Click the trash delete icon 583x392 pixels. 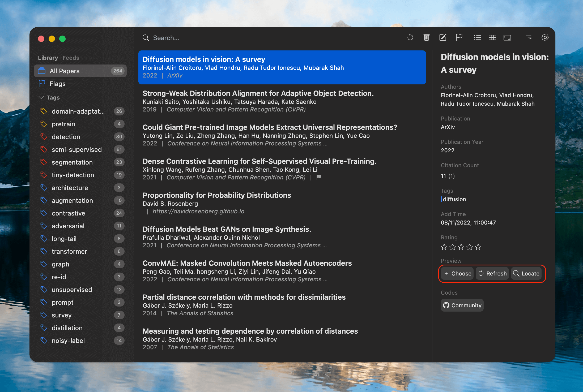pos(426,37)
